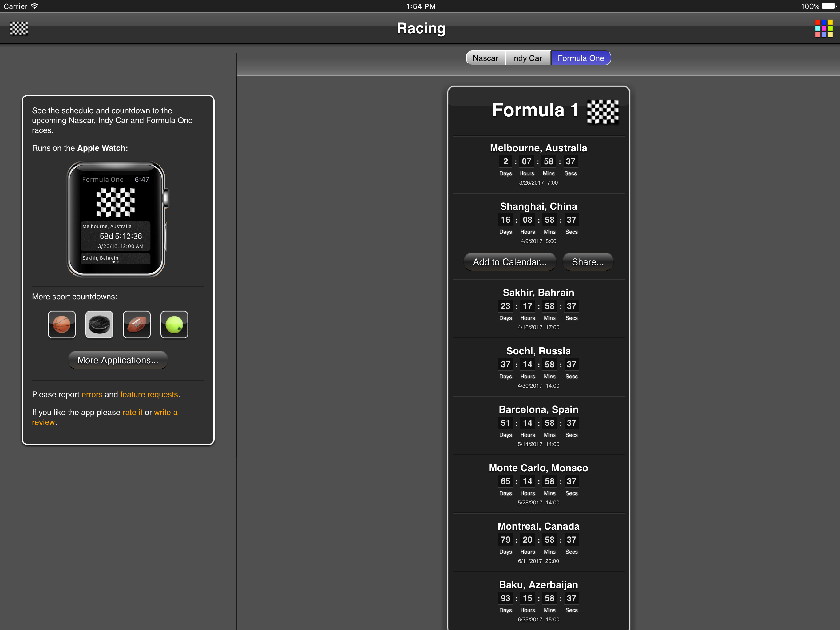Tap the 3/26/2017 7:00 race date
This screenshot has height=630, width=840.
[538, 183]
